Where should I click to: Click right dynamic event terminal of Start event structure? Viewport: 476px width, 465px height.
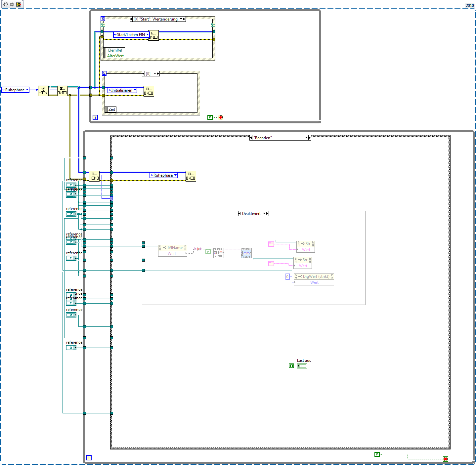(213, 25)
